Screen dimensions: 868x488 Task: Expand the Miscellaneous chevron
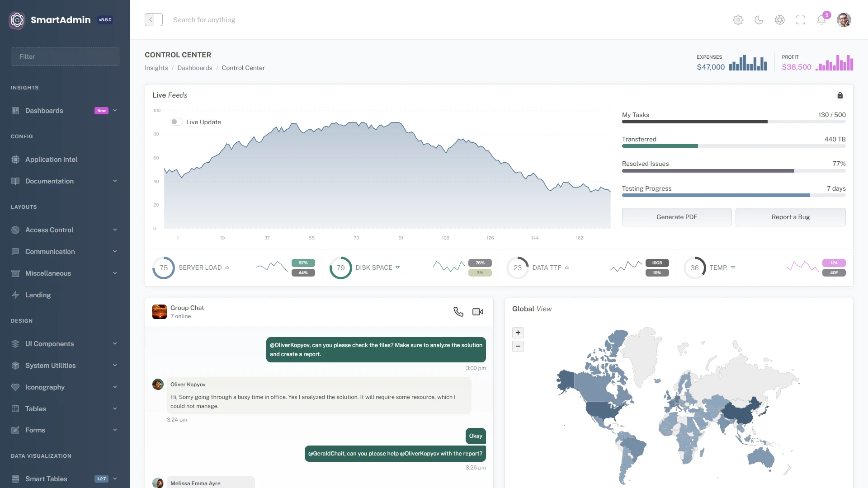pos(115,273)
